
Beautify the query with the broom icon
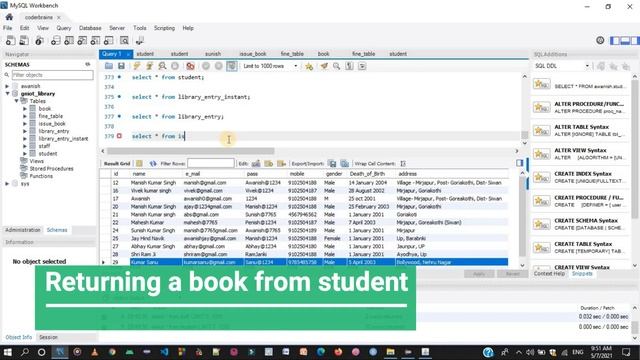coord(324,66)
